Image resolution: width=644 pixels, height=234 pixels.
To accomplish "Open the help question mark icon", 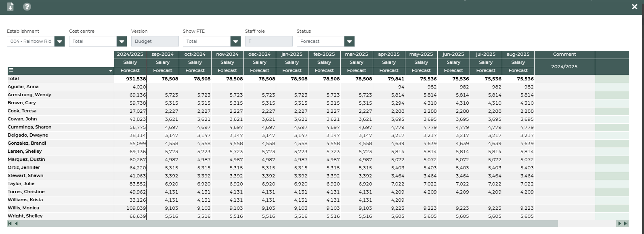I will tap(27, 7).
